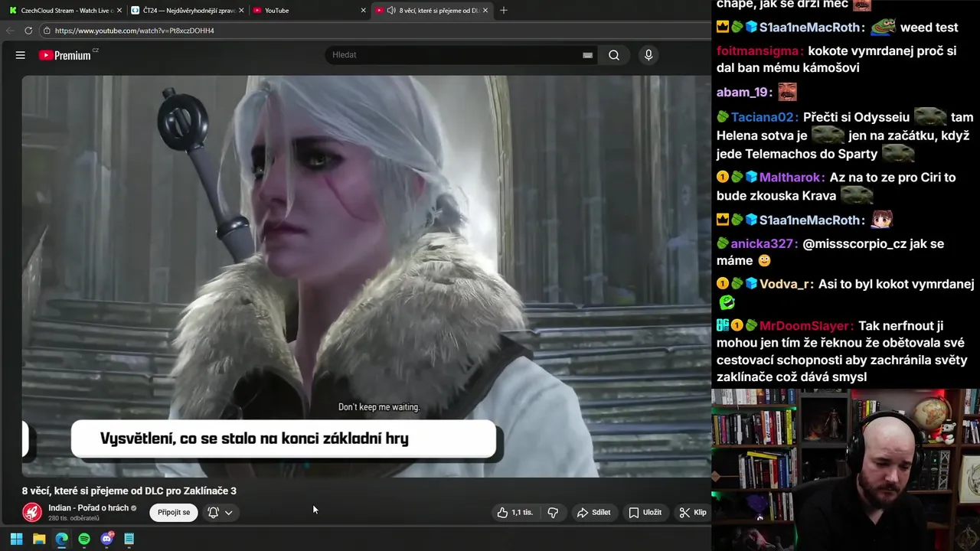Open File Explorer from the taskbar

(x=39, y=539)
